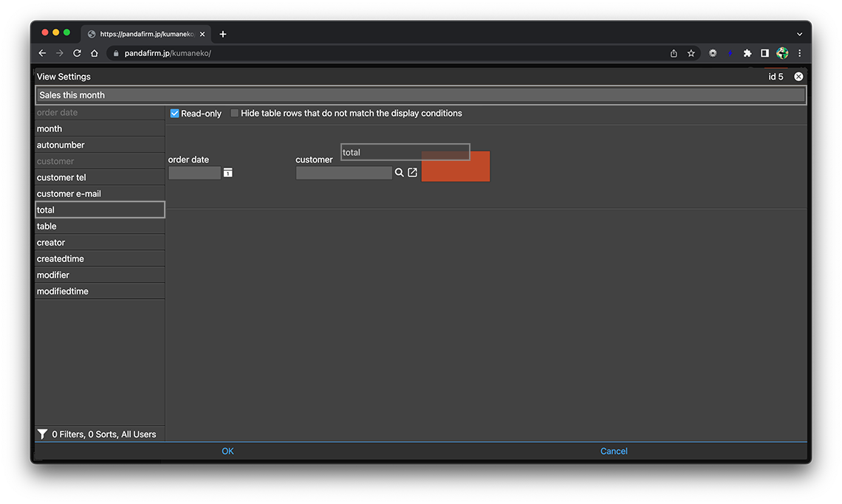Image resolution: width=842 pixels, height=504 pixels.
Task: Enable Hide table rows not matching conditions
Action: click(x=235, y=114)
